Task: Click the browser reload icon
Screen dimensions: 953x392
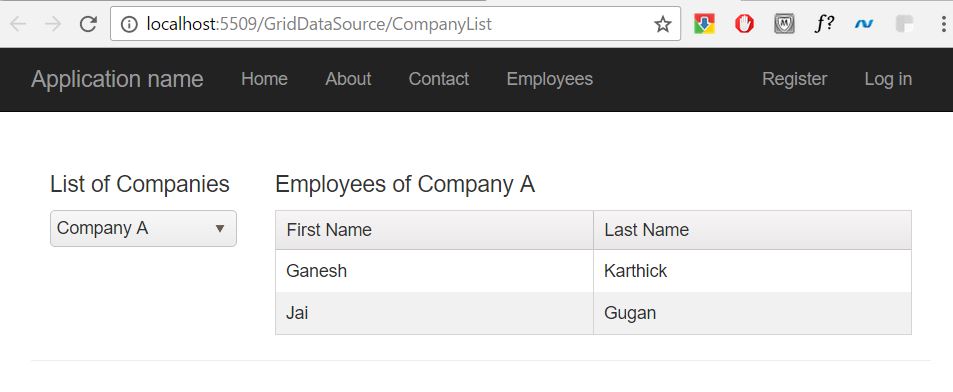Action: (89, 24)
